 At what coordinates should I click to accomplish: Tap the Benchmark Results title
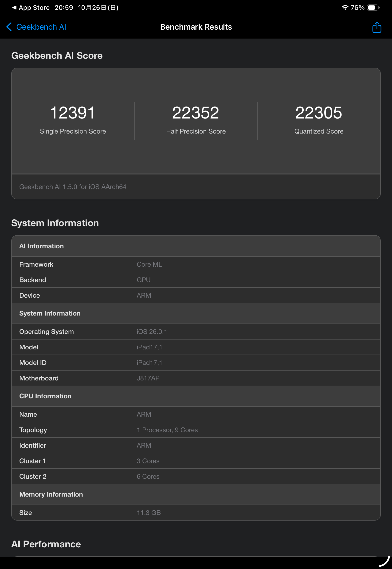click(196, 27)
